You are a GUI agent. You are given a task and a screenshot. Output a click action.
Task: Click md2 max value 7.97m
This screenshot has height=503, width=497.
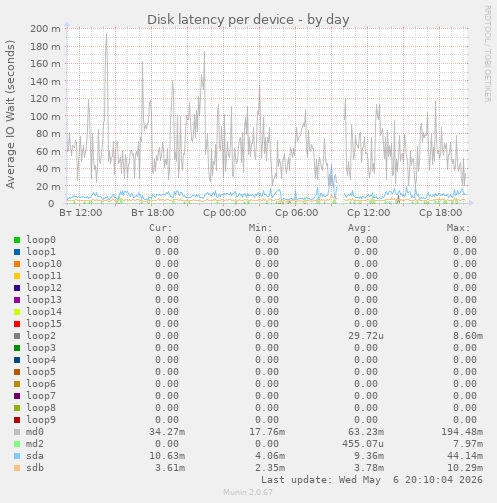click(468, 444)
